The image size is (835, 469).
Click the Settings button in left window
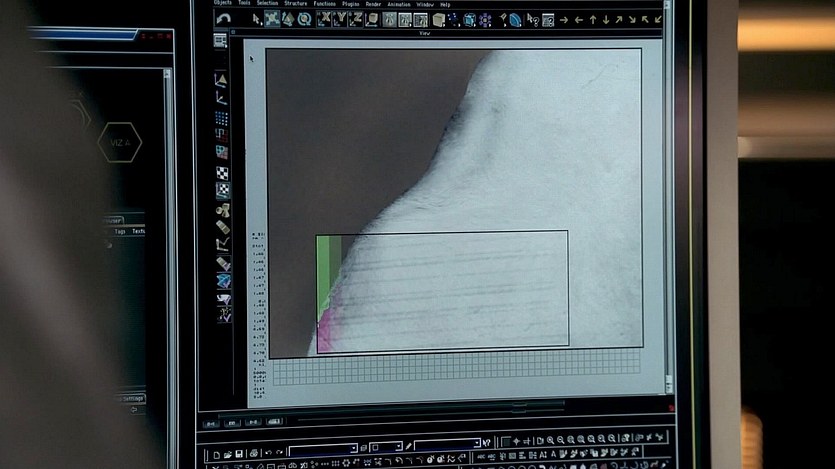click(131, 398)
